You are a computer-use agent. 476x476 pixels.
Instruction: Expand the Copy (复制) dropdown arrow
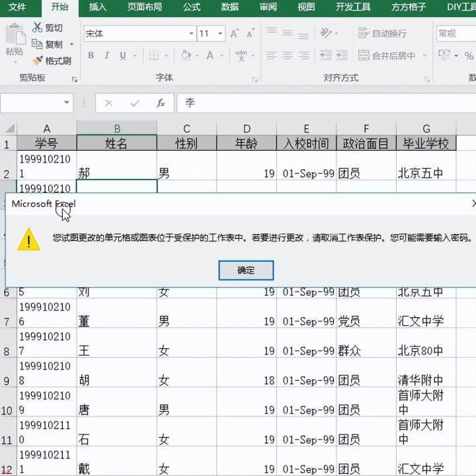pos(71,44)
